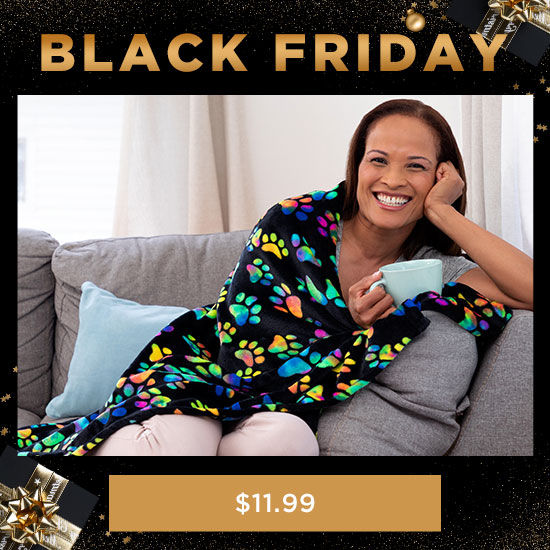Click the bright window behind the sofa
Viewport: 550px width, 550px height.
point(70,168)
